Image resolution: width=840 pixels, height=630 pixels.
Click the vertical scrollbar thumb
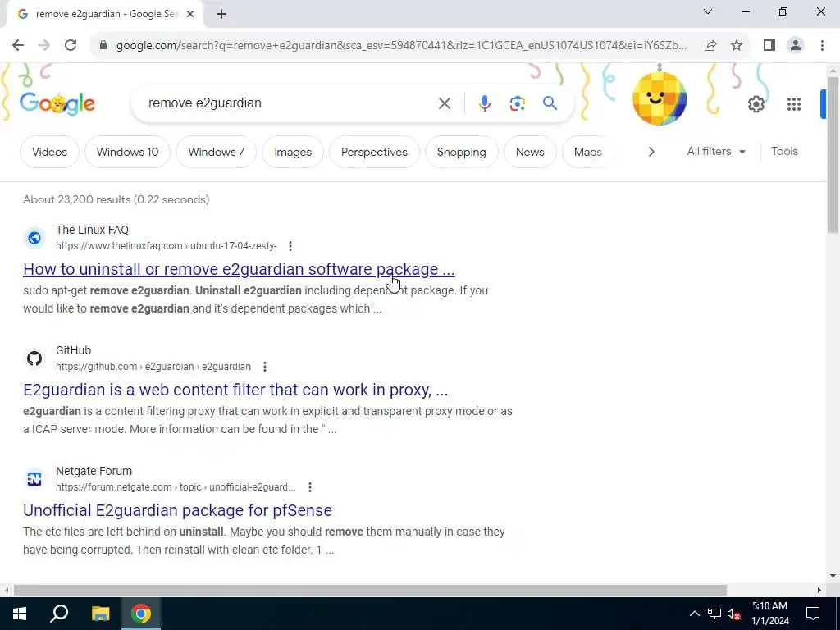pos(833,155)
